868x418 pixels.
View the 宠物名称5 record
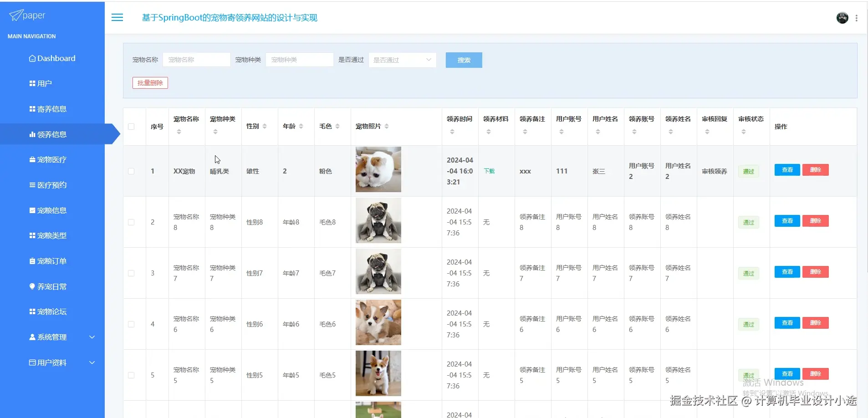click(x=787, y=374)
